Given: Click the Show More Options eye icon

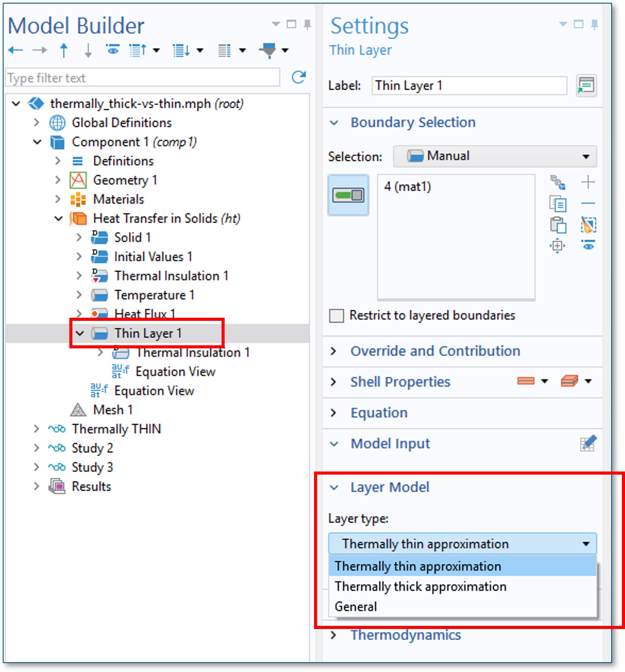Looking at the screenshot, I should (113, 50).
